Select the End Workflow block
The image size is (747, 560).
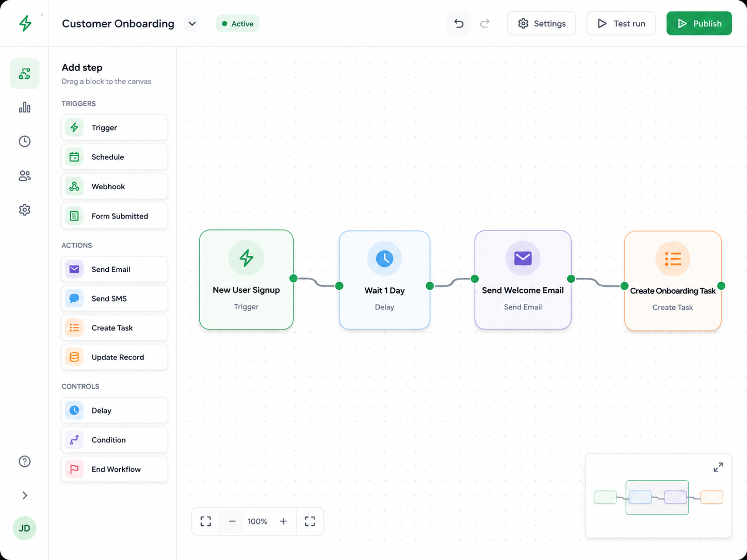[115, 469]
